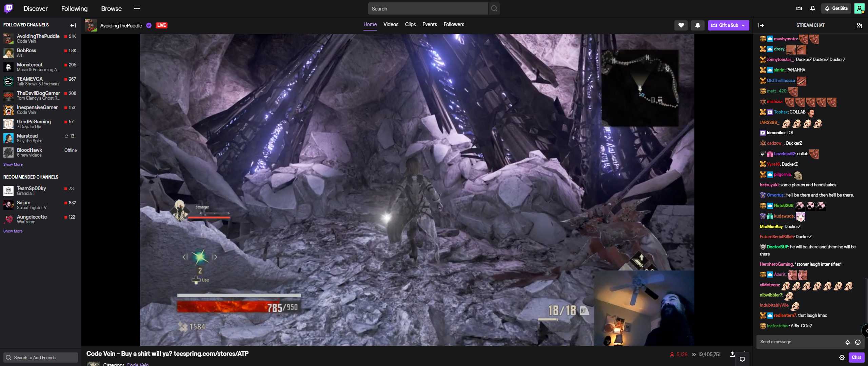Click total views 19,405,751
Screen dimensions: 868x366
(706, 354)
